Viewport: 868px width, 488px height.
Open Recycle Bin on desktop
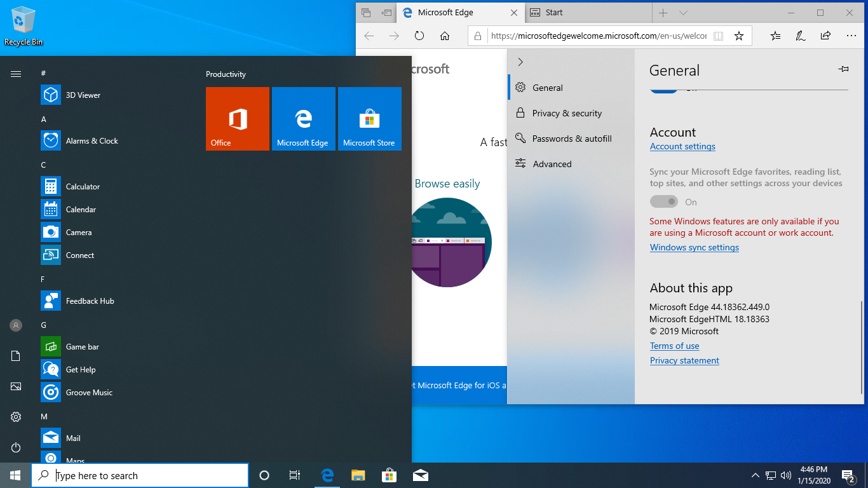24,27
